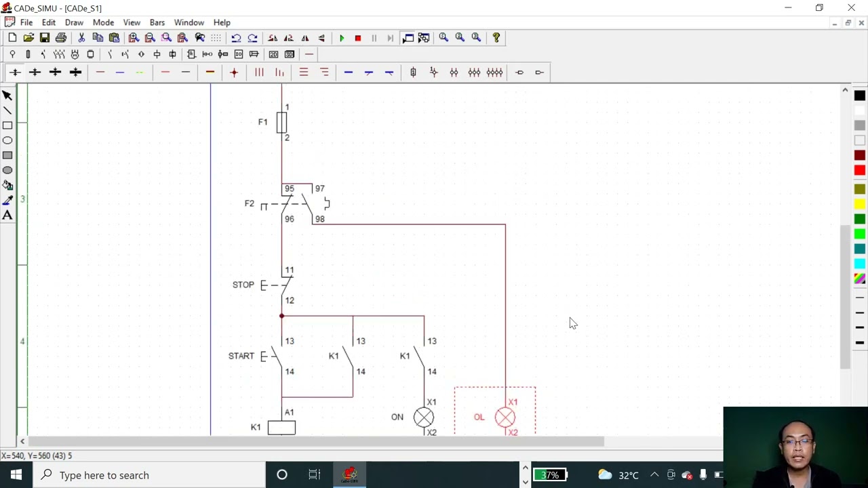Step the simulation forward
Screen dimensions: 868x488
[391, 38]
